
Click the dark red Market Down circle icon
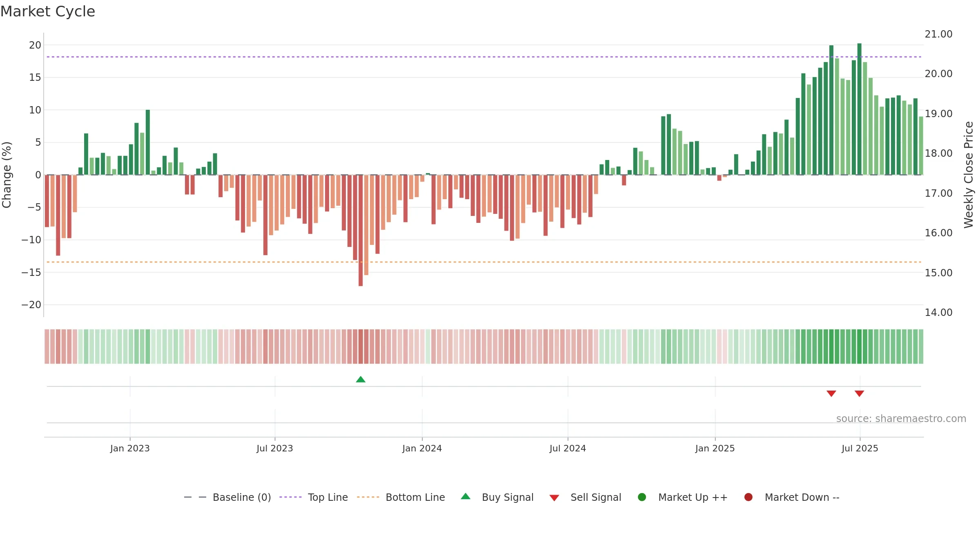(748, 497)
